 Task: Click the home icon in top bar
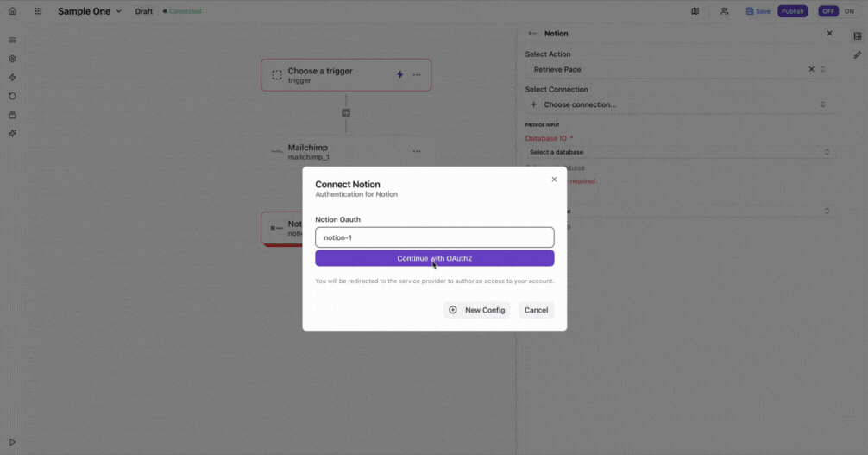(x=12, y=11)
